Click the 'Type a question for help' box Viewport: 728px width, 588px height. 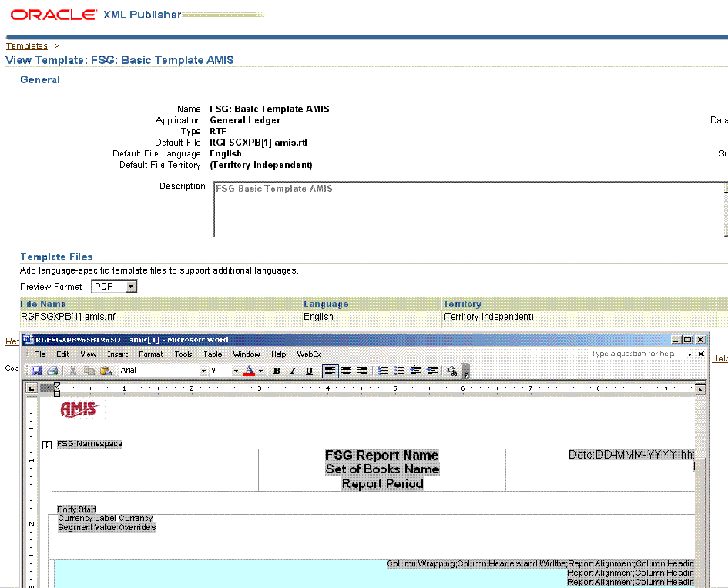click(x=639, y=354)
